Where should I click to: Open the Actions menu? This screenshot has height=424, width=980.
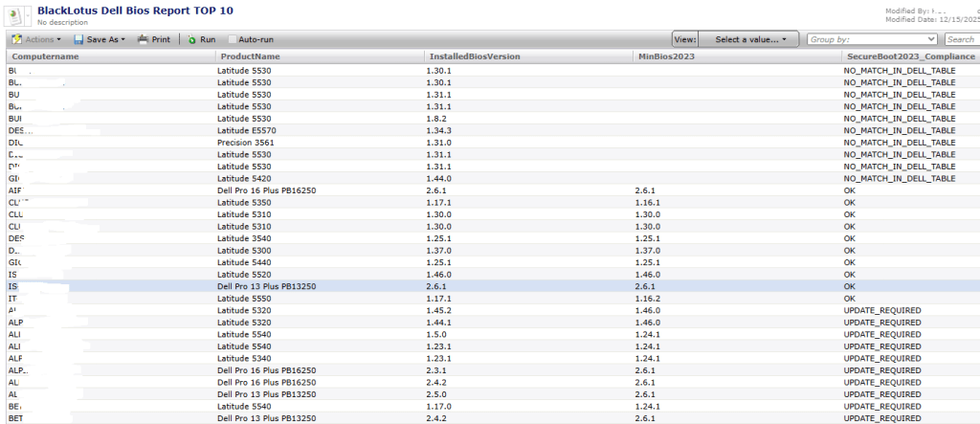tap(36, 40)
